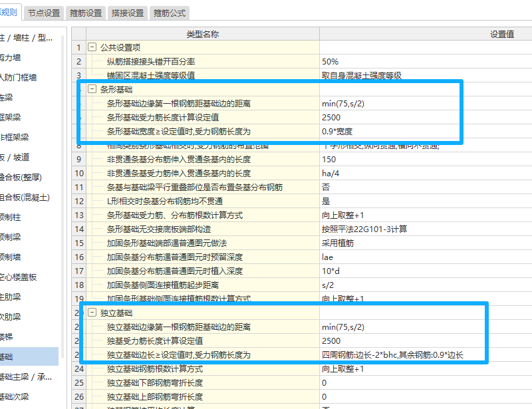Screen dimensions: 532x409
Task: Click row number 1 header
Action: pos(78,47)
